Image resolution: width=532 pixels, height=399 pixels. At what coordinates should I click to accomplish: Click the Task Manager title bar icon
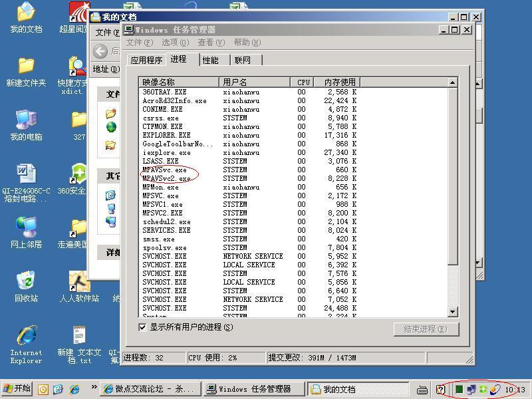click(x=129, y=30)
